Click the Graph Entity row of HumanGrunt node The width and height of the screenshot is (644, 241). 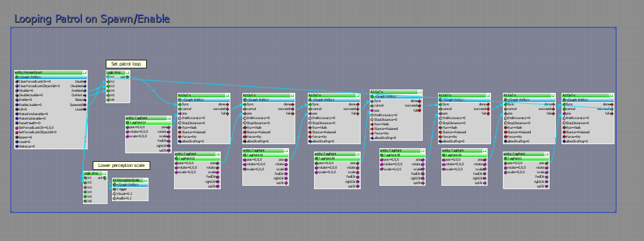(x=51, y=77)
